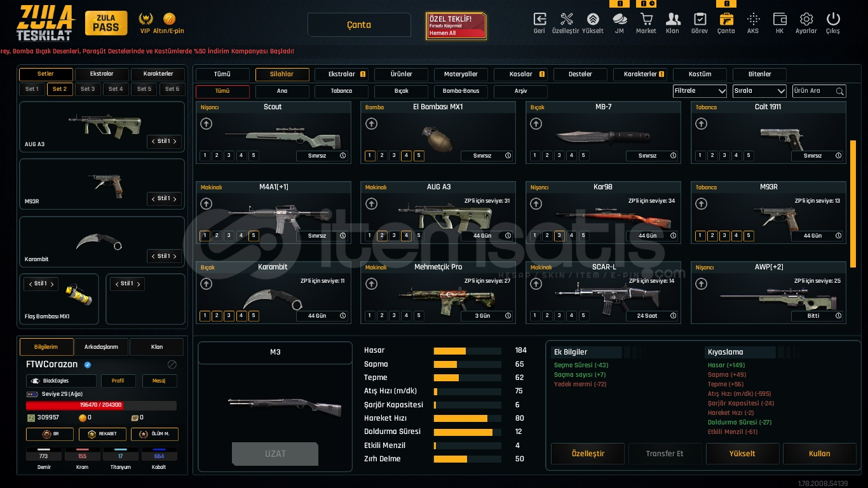The image size is (868, 488).
Task: Toggle set slot 2 on Karambit card
Action: [x=217, y=316]
